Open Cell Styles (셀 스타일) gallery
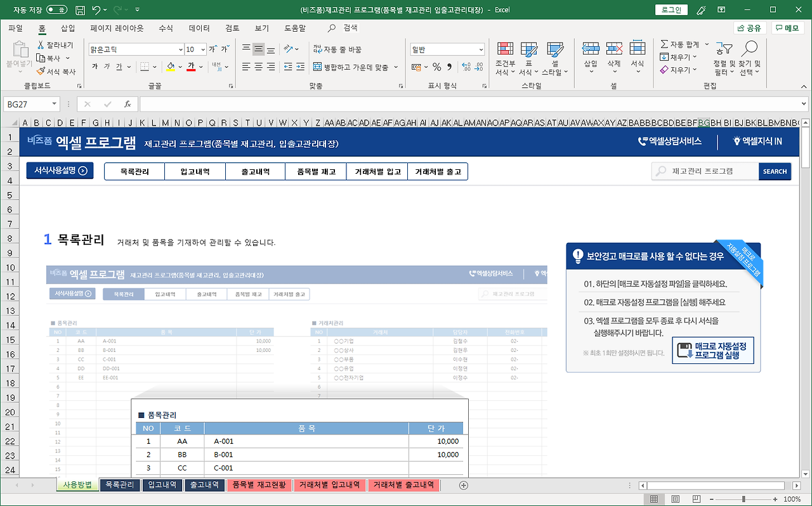This screenshot has height=506, width=812. [x=555, y=59]
